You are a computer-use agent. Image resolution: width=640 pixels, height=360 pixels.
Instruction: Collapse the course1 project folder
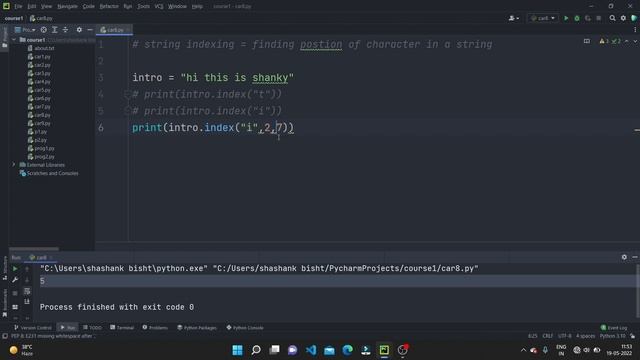click(14, 40)
